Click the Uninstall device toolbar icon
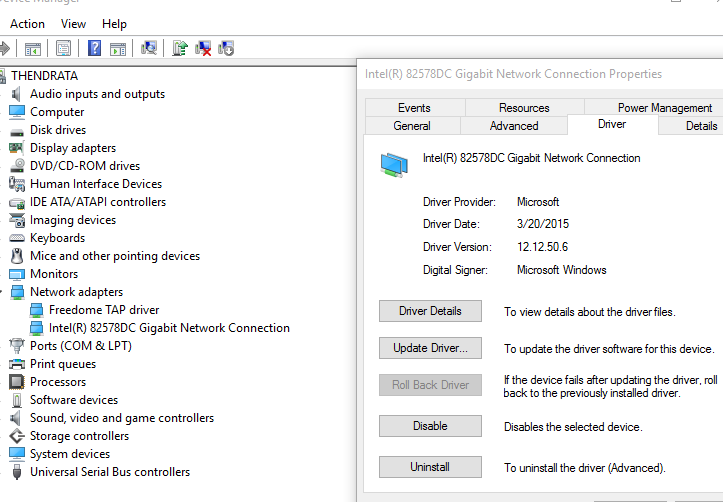Viewport: 723px width, 502px height. click(203, 48)
